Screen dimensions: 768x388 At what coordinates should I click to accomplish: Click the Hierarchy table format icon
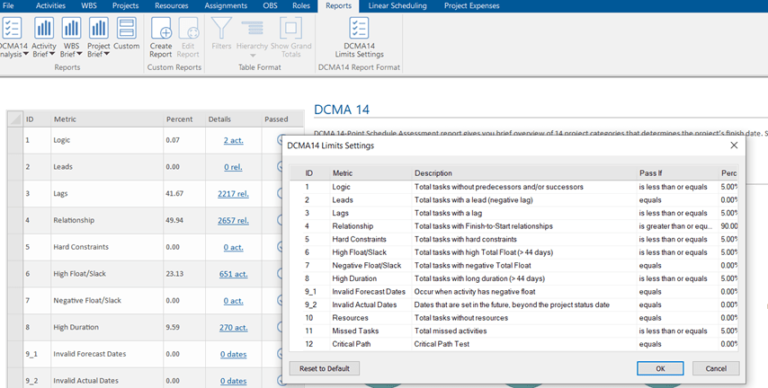[x=252, y=28]
